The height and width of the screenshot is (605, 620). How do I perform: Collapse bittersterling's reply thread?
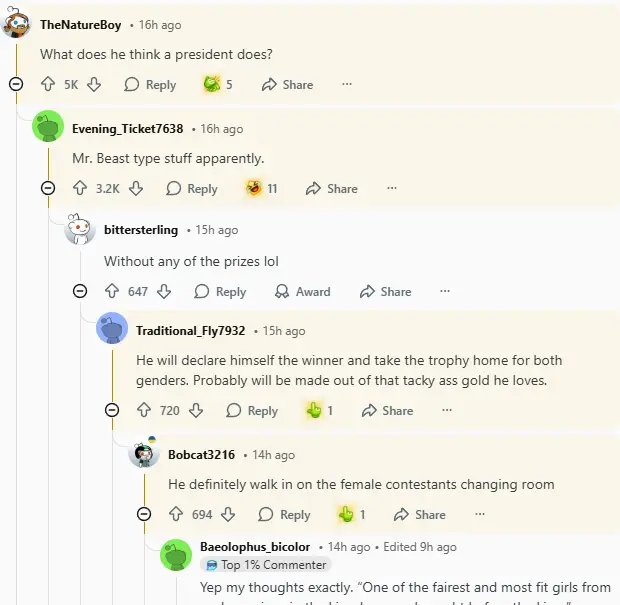[80, 292]
